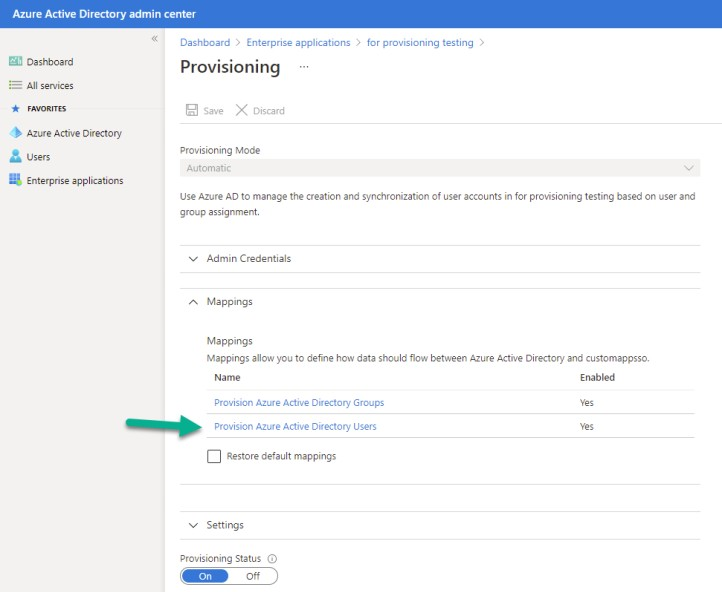Click the All services list icon
Viewport: 722px width, 592px height.
click(15, 85)
